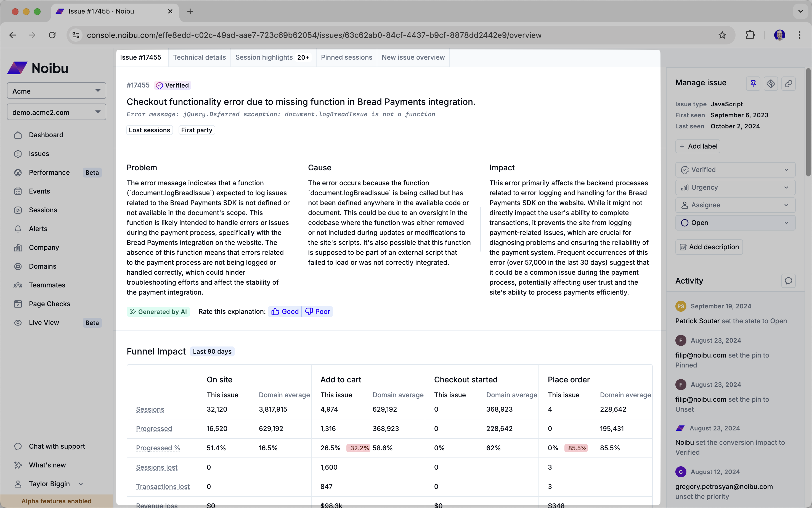Click the Transactions lost row link
Image resolution: width=812 pixels, height=508 pixels.
pos(163,486)
